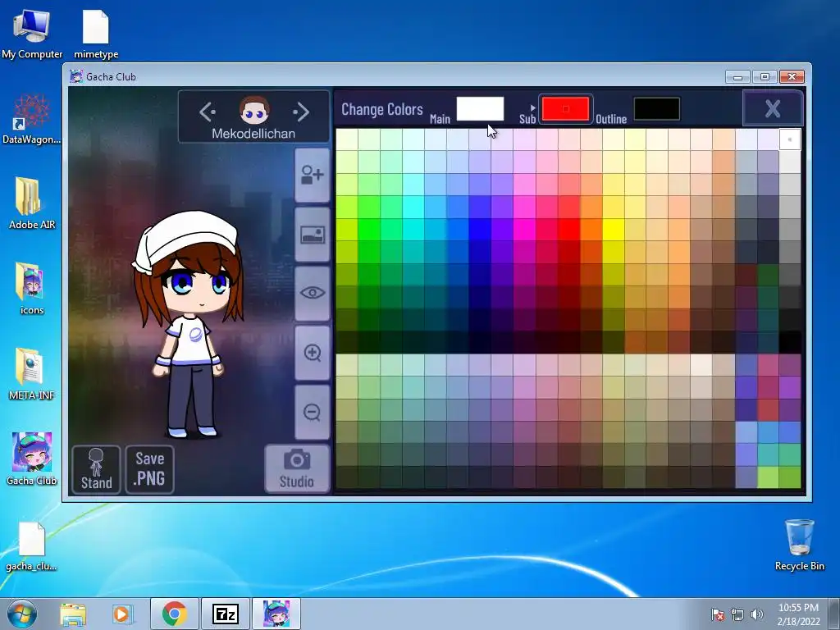Open Studio with the camera button
Image resolution: width=840 pixels, height=630 pixels.
297,468
